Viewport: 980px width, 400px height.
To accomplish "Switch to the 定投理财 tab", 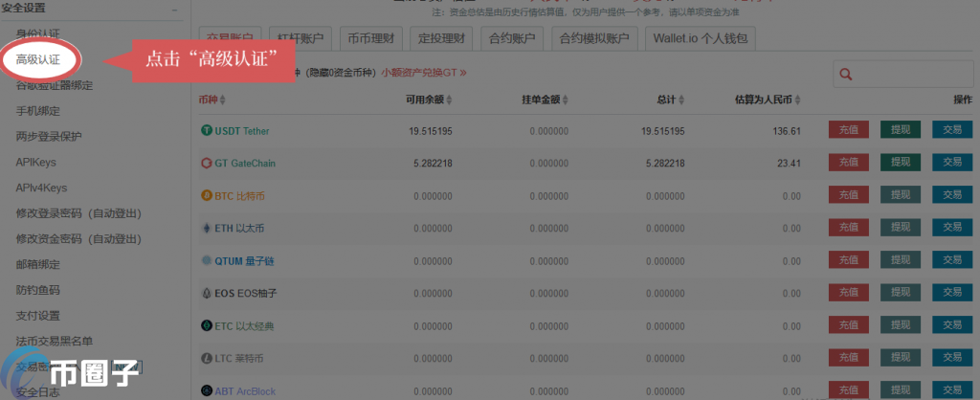I will [441, 38].
